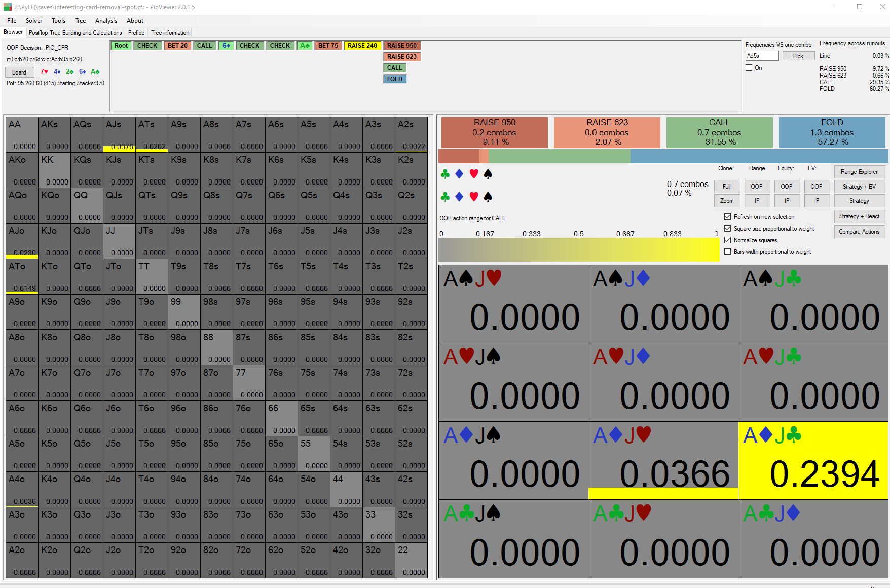Click the spade suit icon in the lower suit row

[488, 197]
